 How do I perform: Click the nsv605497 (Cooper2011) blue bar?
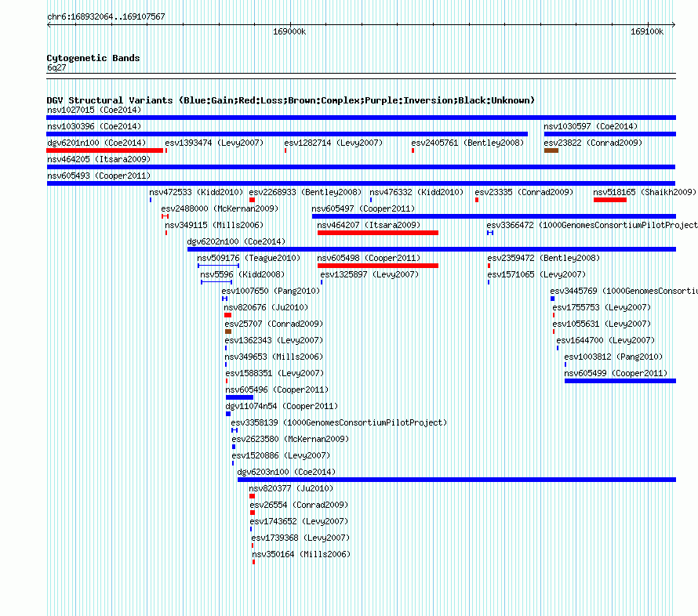point(494,216)
